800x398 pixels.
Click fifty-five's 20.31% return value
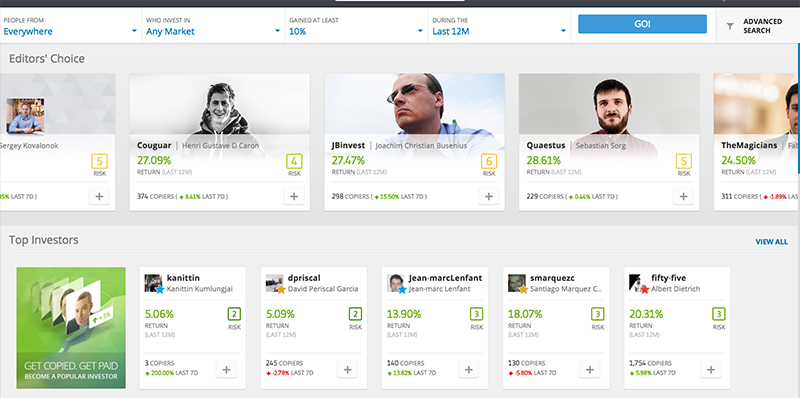click(646, 314)
